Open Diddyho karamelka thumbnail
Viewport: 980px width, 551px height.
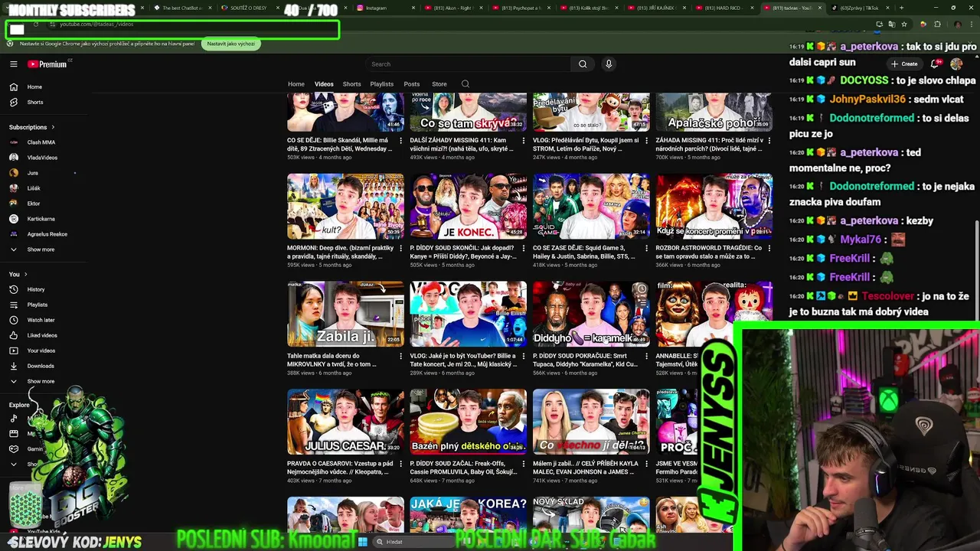pos(591,314)
